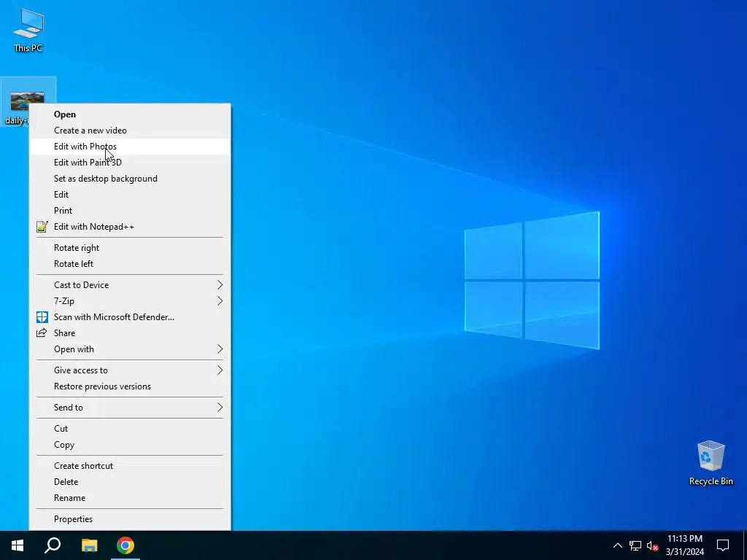Select Set as desktop background
The image size is (747, 560).
click(x=130, y=179)
